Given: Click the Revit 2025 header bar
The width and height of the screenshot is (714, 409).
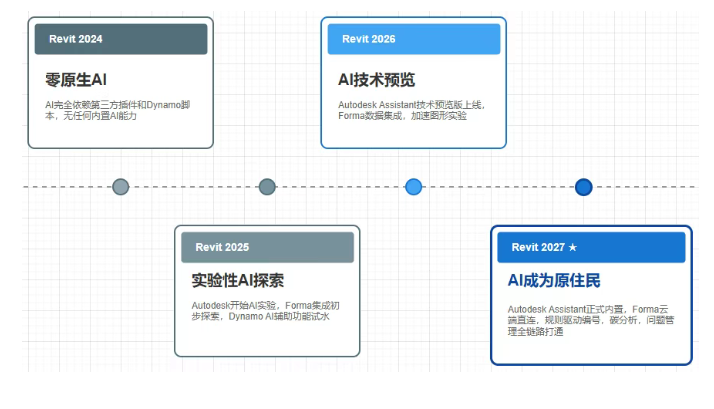Looking at the screenshot, I should (x=267, y=247).
